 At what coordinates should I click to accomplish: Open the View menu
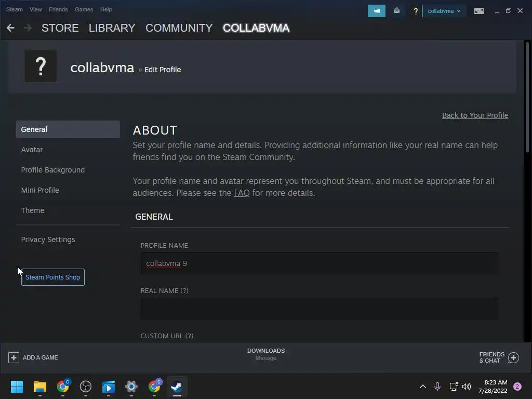click(x=36, y=9)
